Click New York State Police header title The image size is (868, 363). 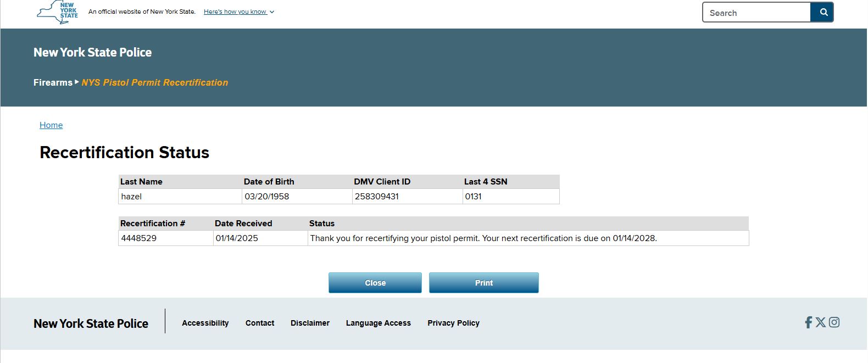point(92,52)
